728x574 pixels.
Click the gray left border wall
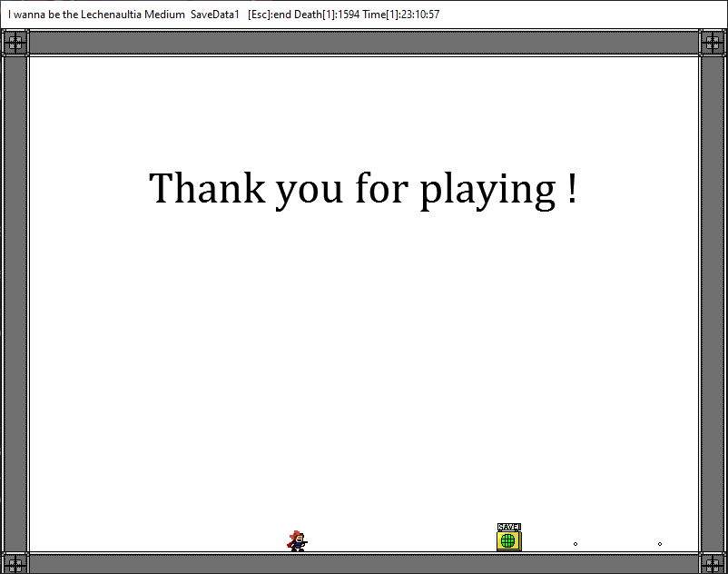15,300
